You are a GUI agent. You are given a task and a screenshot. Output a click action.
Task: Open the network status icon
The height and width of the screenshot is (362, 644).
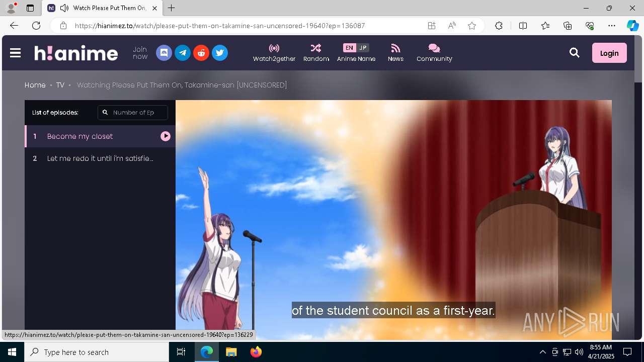[x=567, y=352]
